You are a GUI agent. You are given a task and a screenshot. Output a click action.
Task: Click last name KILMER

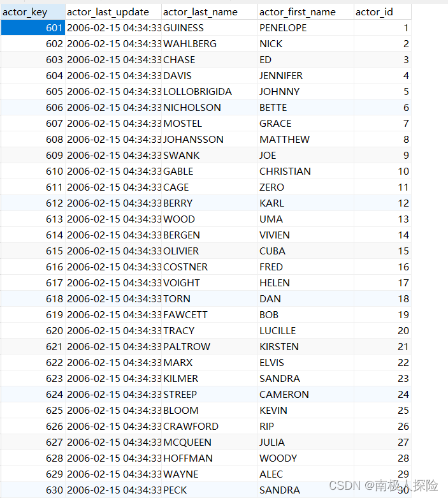coord(180,378)
